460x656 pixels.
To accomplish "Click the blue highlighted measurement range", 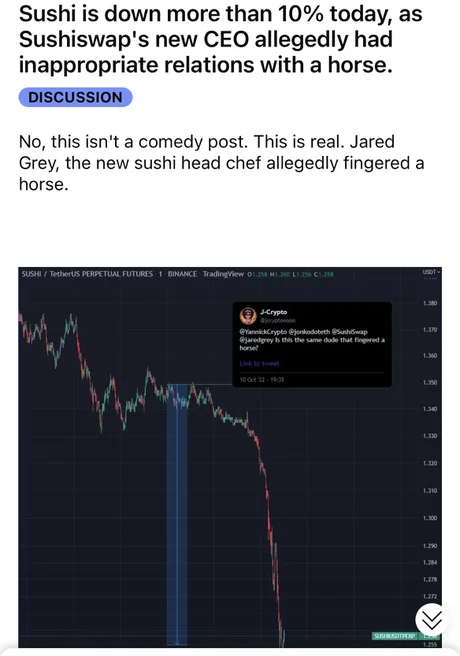I will click(x=177, y=515).
